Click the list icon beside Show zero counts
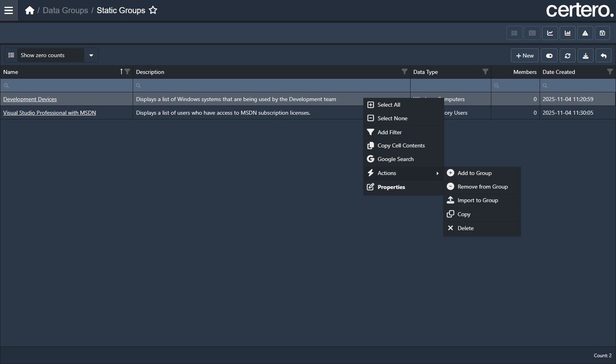 click(x=11, y=55)
